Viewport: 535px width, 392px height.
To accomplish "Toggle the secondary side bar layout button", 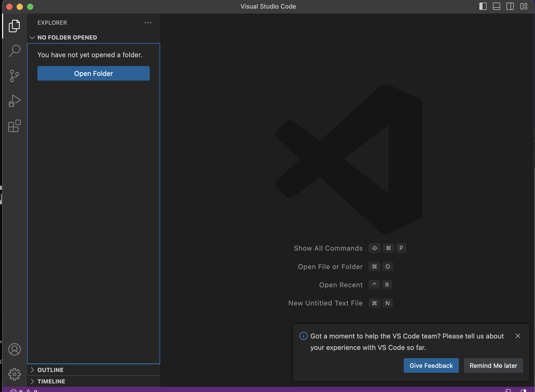I will point(510,6).
